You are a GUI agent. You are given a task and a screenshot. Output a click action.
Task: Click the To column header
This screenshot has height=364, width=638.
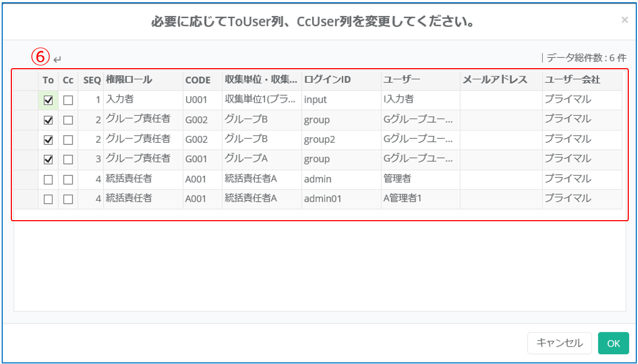(48, 80)
